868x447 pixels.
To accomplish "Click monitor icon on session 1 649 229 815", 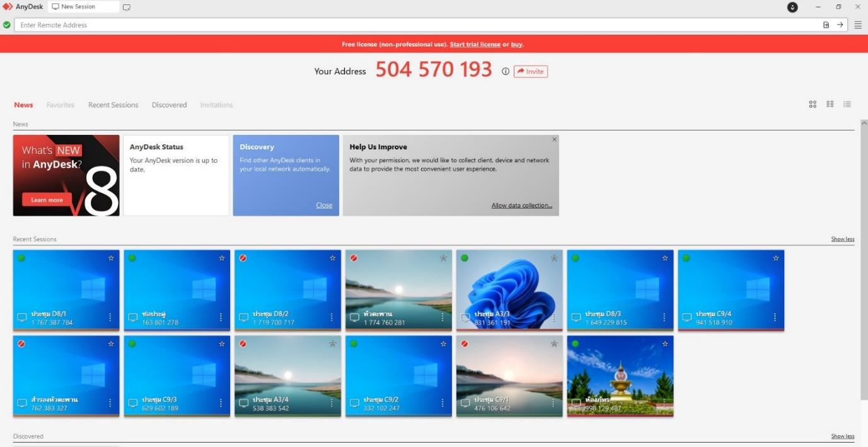I will click(x=577, y=317).
